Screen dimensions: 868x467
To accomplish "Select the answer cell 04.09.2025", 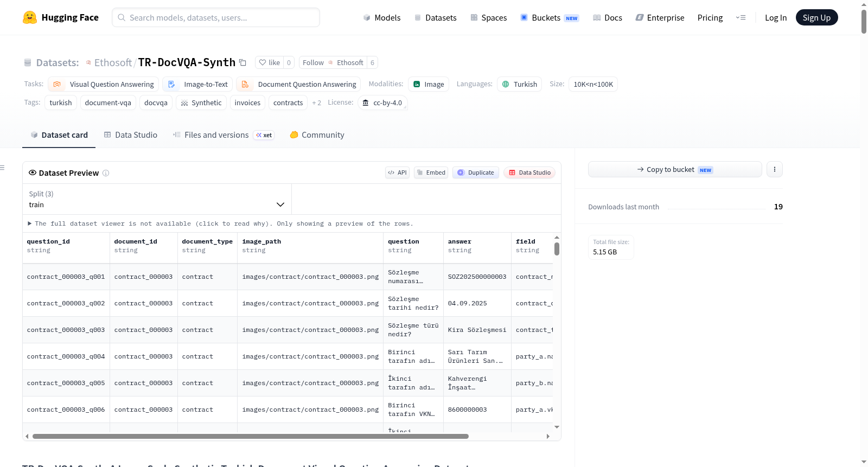I will (477, 303).
